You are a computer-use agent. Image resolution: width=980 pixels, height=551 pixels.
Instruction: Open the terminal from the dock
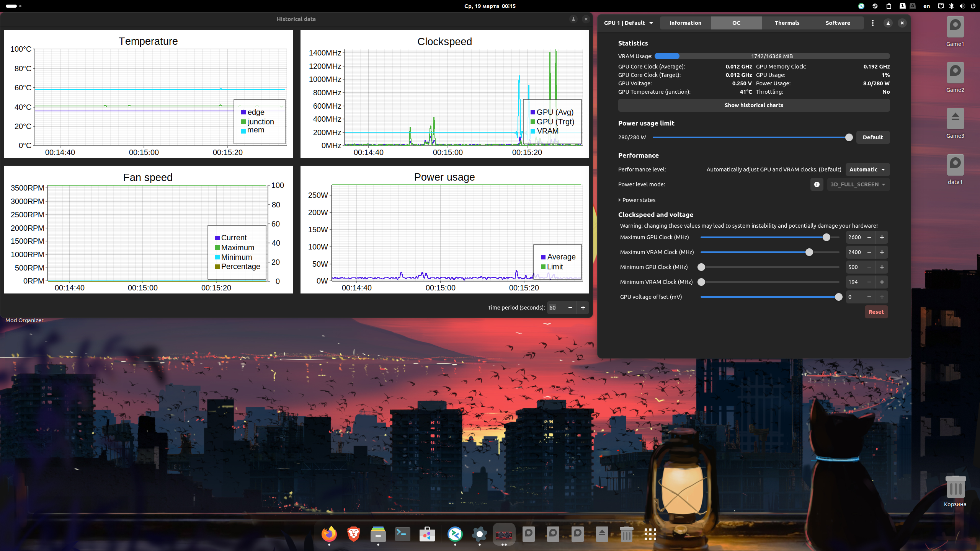[x=402, y=534]
